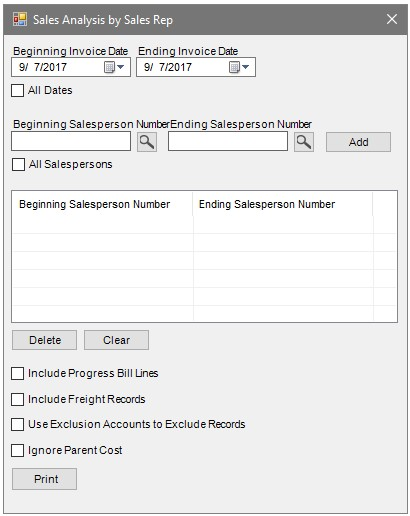Check the All Dates checkbox
Image resolution: width=410 pixels, height=516 pixels.
pos(18,90)
